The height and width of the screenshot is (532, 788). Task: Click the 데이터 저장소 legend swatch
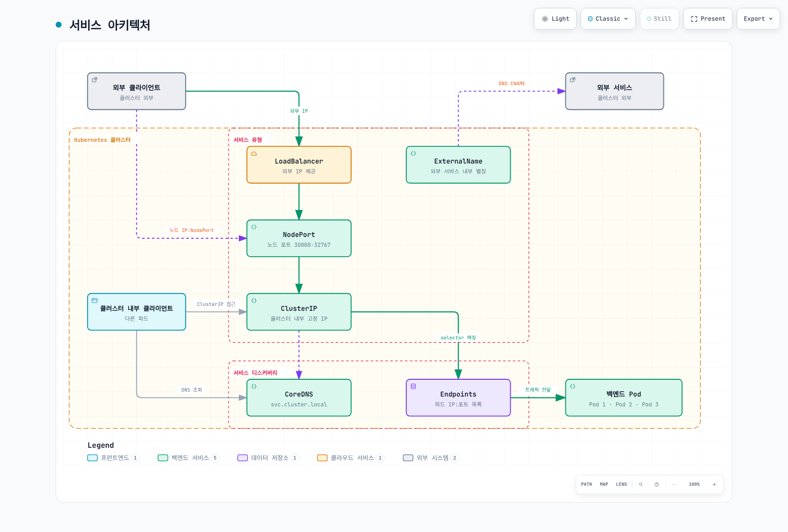[x=242, y=458]
